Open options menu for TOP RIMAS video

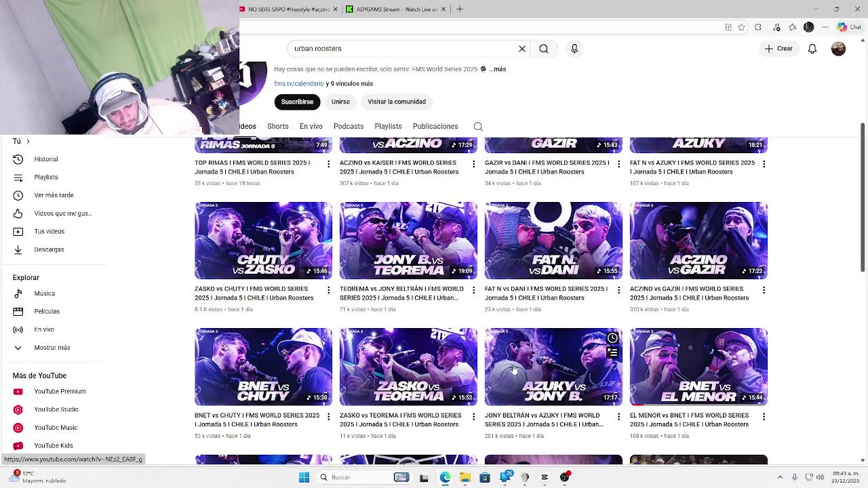tap(329, 164)
